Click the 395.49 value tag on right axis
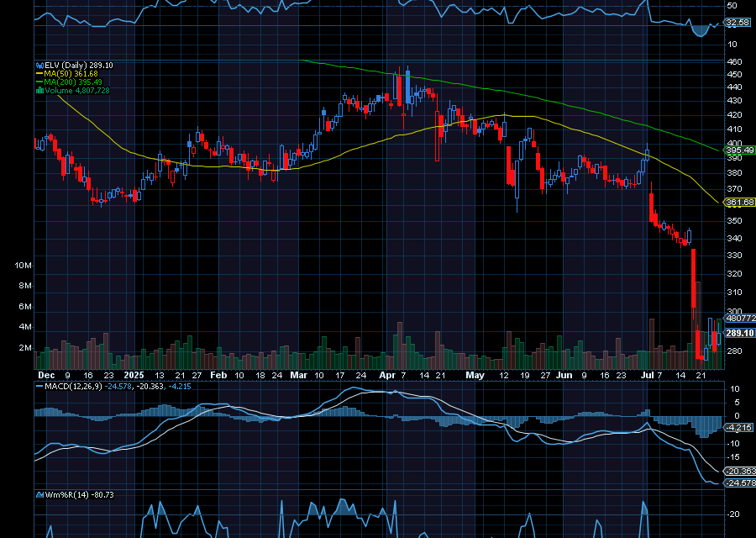 click(x=739, y=150)
